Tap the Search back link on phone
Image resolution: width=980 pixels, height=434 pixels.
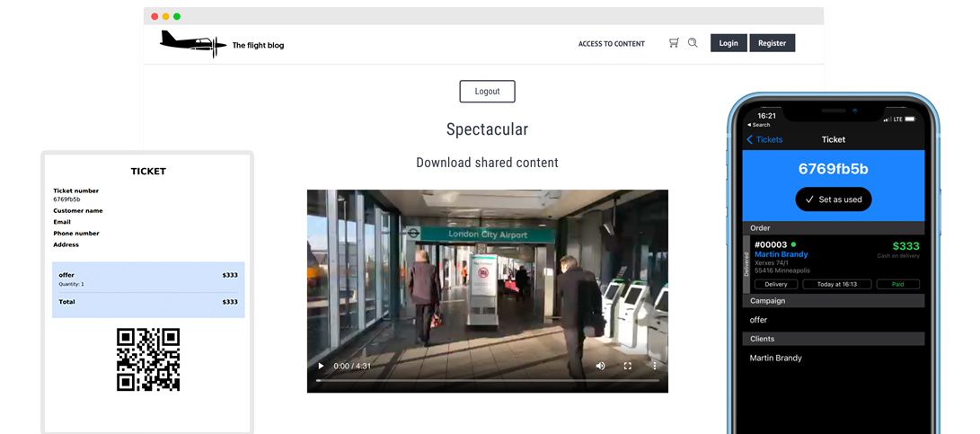pos(759,125)
